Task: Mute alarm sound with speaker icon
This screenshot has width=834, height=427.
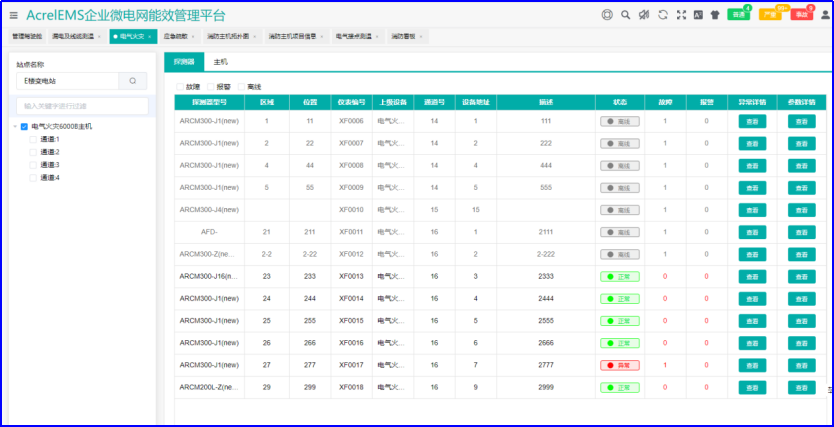Action: coord(644,15)
